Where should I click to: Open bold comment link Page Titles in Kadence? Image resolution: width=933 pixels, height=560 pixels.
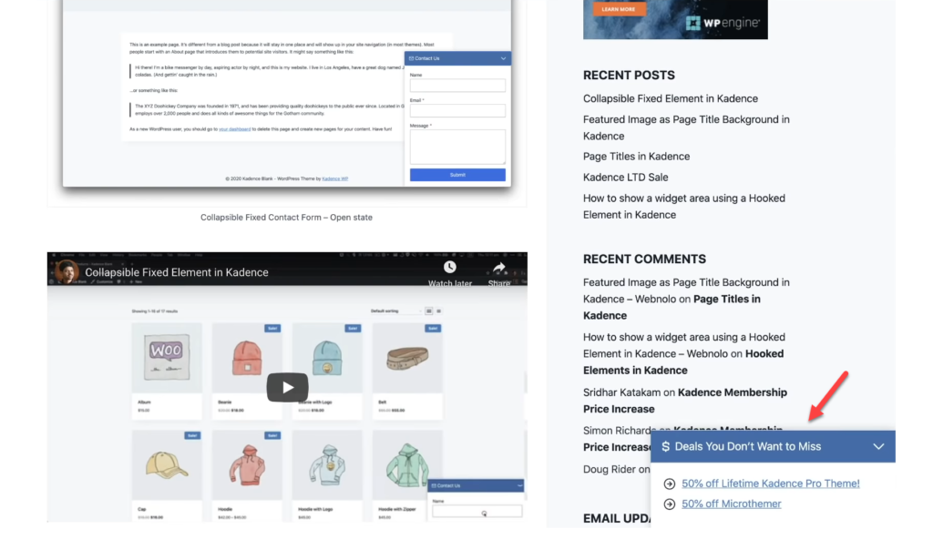tap(672, 308)
